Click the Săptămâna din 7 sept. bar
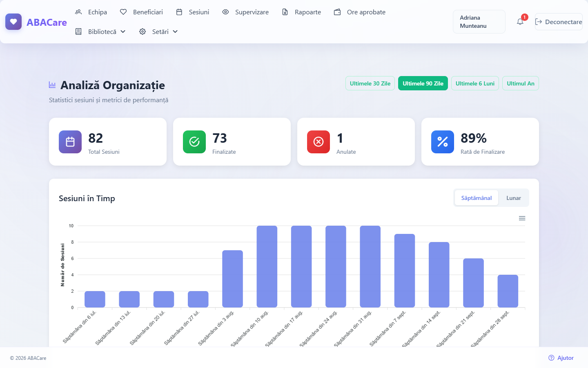Image resolution: width=588 pixels, height=368 pixels. click(405, 271)
